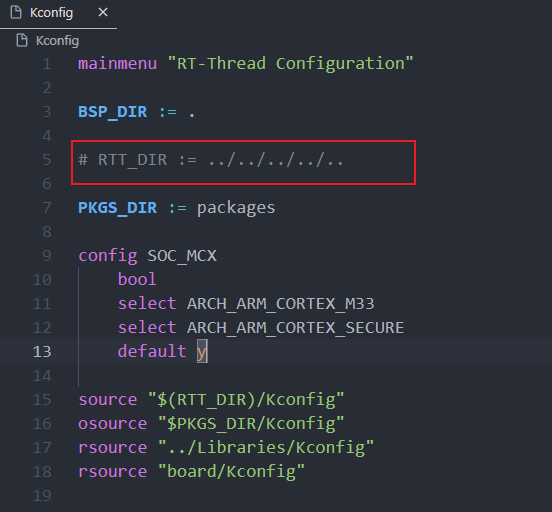
Task: Click the file icon in Kconfig tab
Action: point(16,13)
